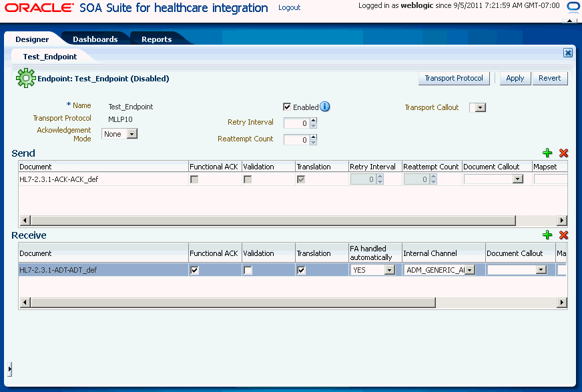Screen dimensions: 582x392
Task: Open Internal Channel ADM_GENERIC dropdown
Action: pos(470,270)
